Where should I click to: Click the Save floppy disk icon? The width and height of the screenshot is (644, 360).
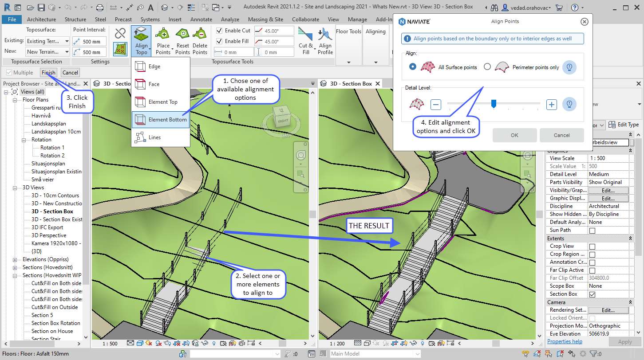coord(41,8)
